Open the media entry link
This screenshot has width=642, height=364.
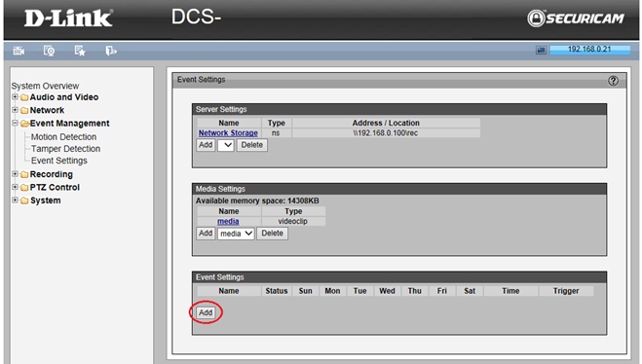click(x=228, y=221)
